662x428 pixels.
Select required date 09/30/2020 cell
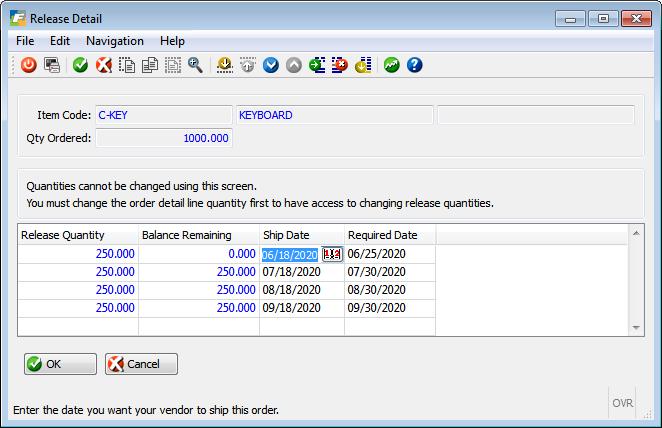(390, 308)
